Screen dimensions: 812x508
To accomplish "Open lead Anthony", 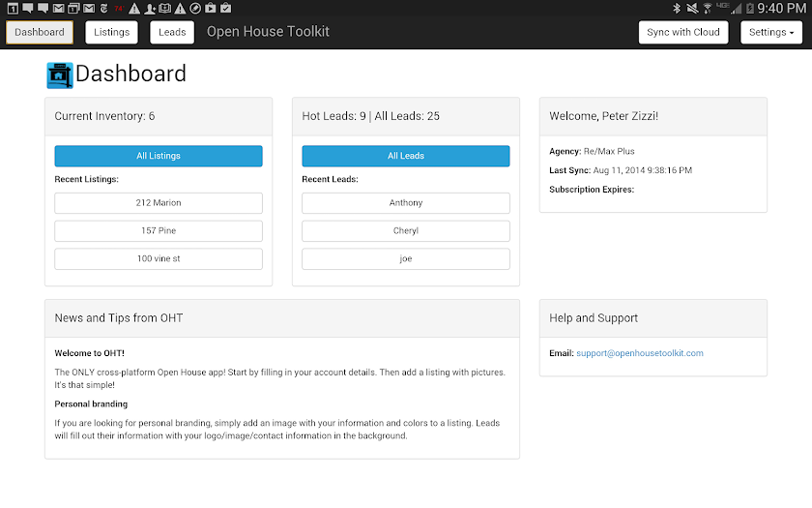I will [x=405, y=203].
